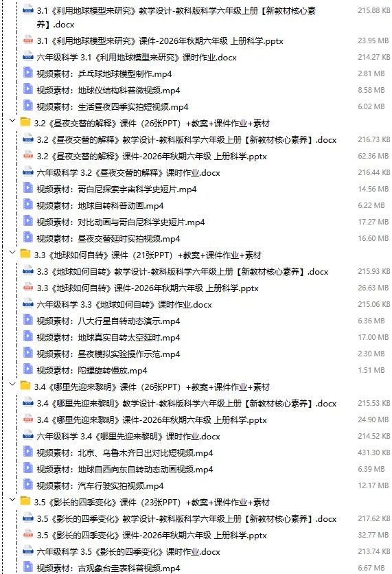Click the video icon of 陀螺旋转慢放.mp4
Image resolution: width=392 pixels, height=574 pixels.
tap(28, 369)
